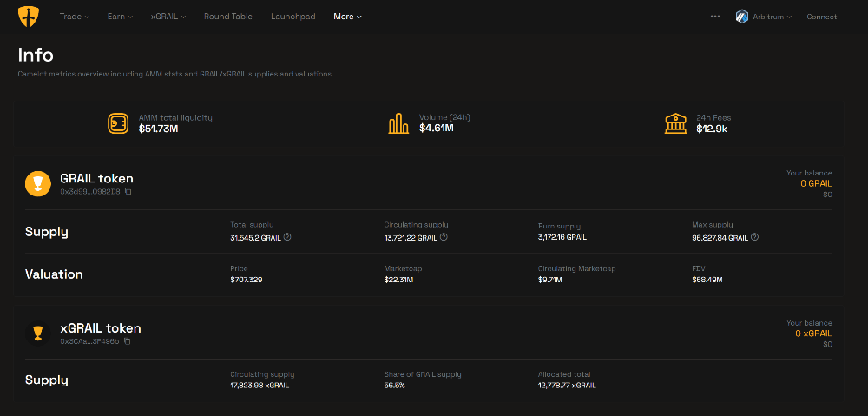Select the marketcap $22.31M
This screenshot has height=416, width=868.
pyautogui.click(x=398, y=280)
